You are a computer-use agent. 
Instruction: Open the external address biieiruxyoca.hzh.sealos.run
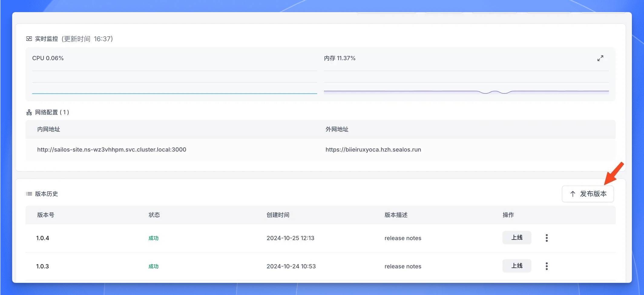click(x=373, y=150)
